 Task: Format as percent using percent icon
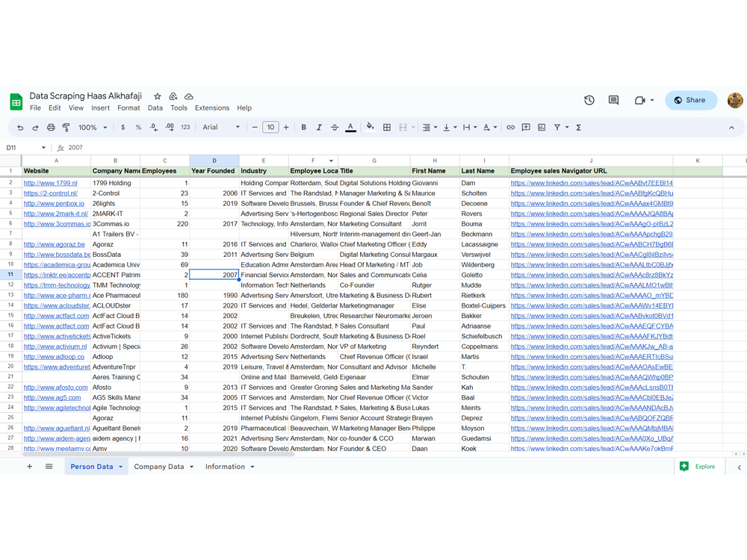point(138,128)
